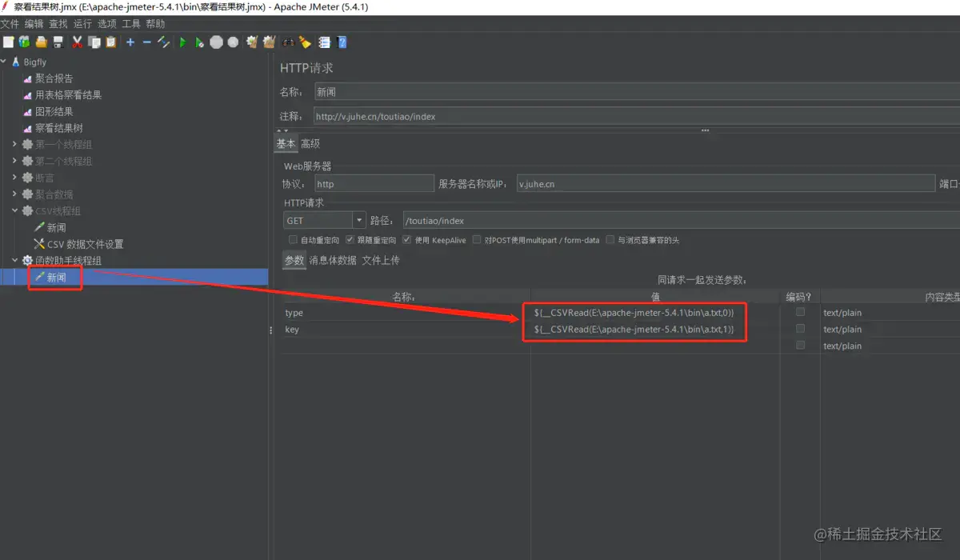Toggle 使用 KeepAlive checkbox

pos(406,240)
